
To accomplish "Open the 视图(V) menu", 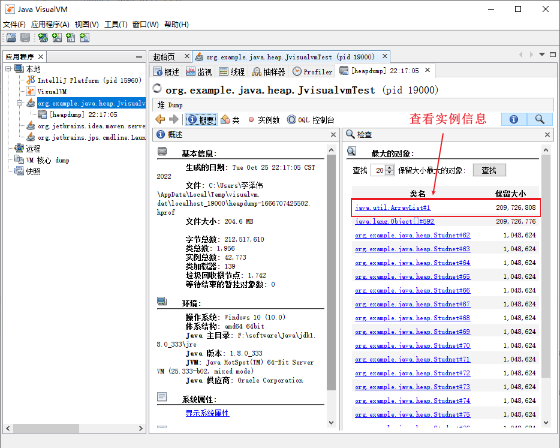I will [x=87, y=24].
